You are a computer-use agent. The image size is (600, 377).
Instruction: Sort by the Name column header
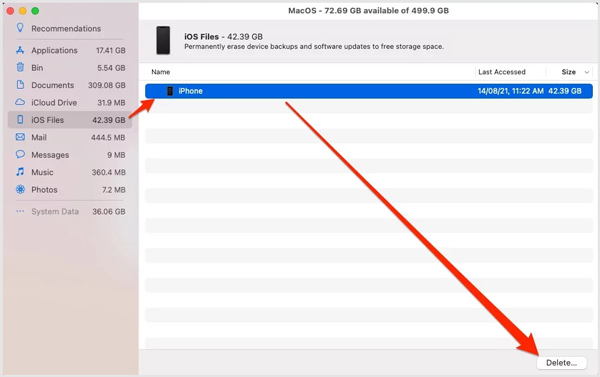pyautogui.click(x=161, y=72)
